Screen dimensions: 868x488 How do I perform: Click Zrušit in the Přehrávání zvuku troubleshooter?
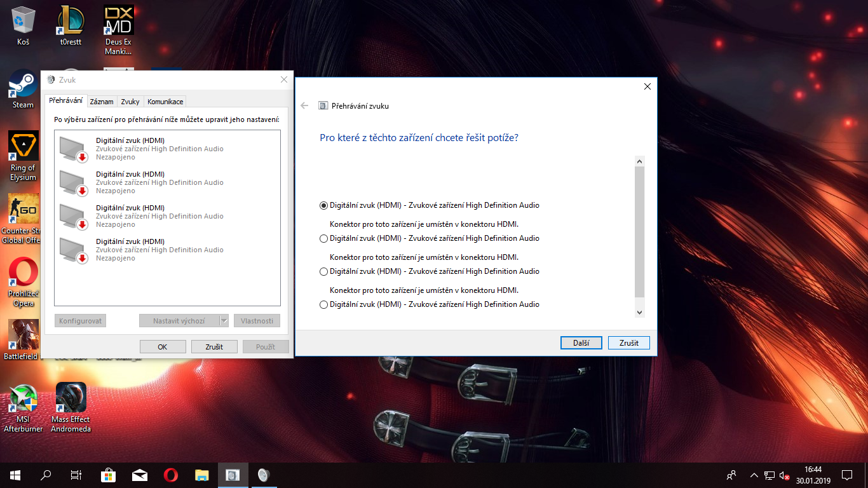point(629,342)
